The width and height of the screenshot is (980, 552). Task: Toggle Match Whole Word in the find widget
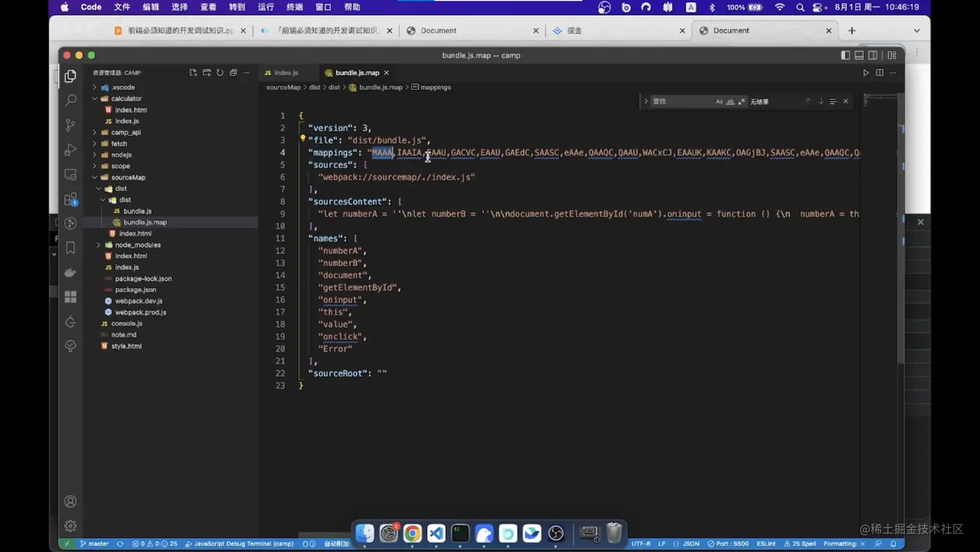pyautogui.click(x=730, y=102)
